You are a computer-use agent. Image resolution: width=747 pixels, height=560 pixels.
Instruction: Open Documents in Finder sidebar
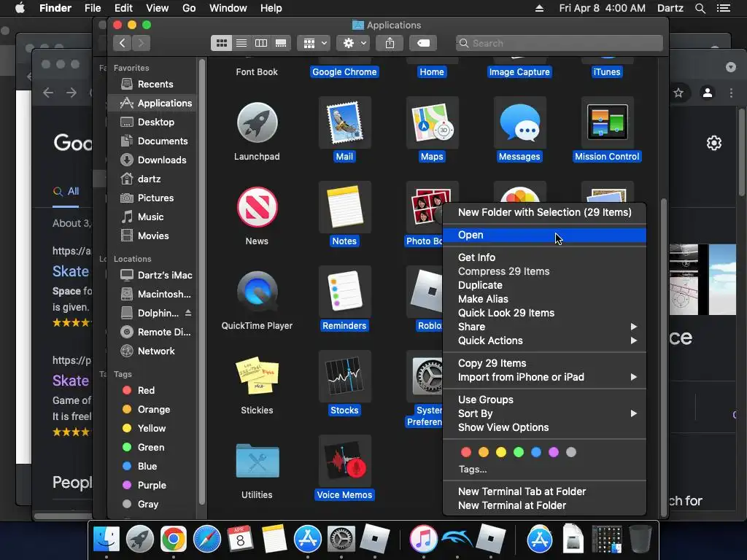(x=152, y=141)
